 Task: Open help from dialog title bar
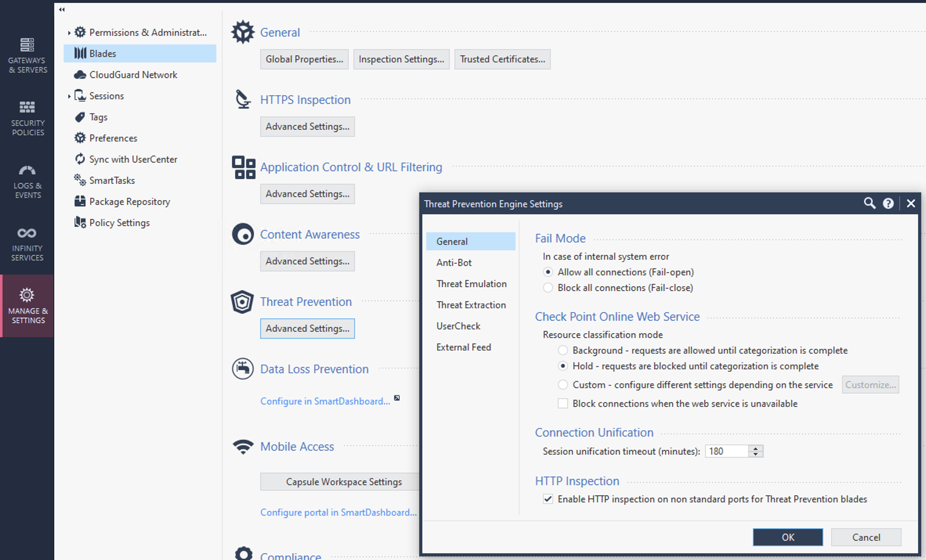point(888,203)
